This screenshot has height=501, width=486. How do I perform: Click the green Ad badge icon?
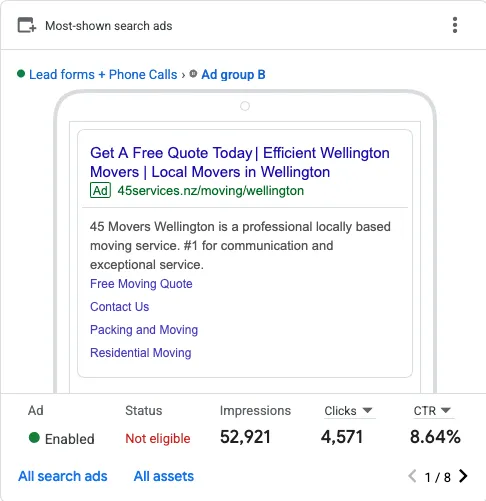100,191
